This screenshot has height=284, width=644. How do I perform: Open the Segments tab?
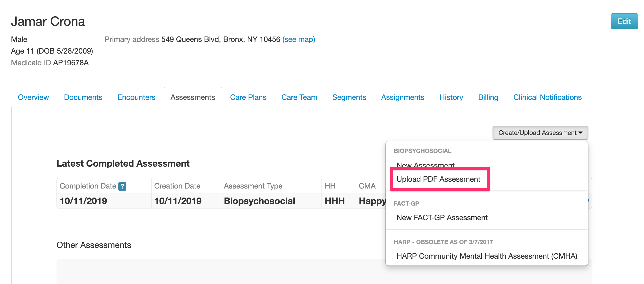coord(349,97)
